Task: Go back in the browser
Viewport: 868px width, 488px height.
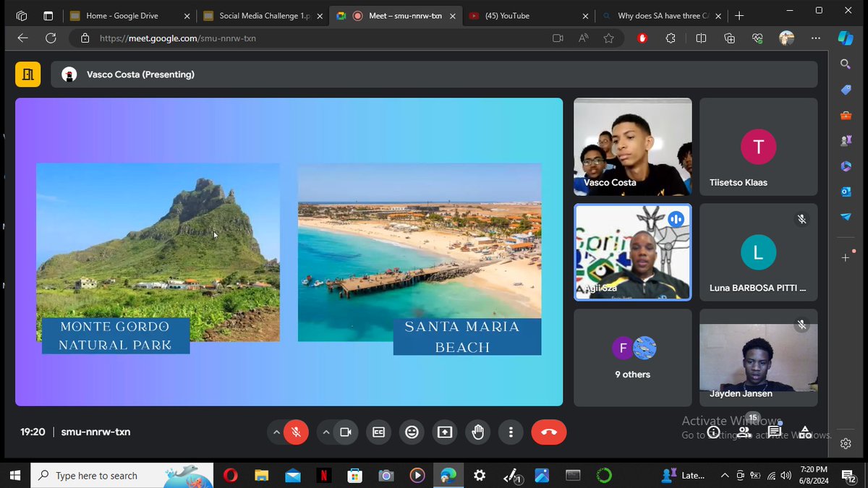Action: (22, 38)
